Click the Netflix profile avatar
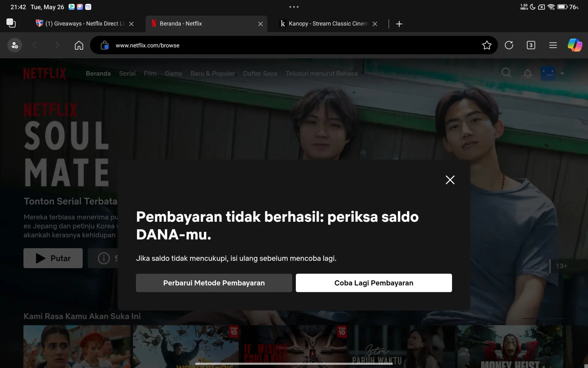 coord(548,73)
